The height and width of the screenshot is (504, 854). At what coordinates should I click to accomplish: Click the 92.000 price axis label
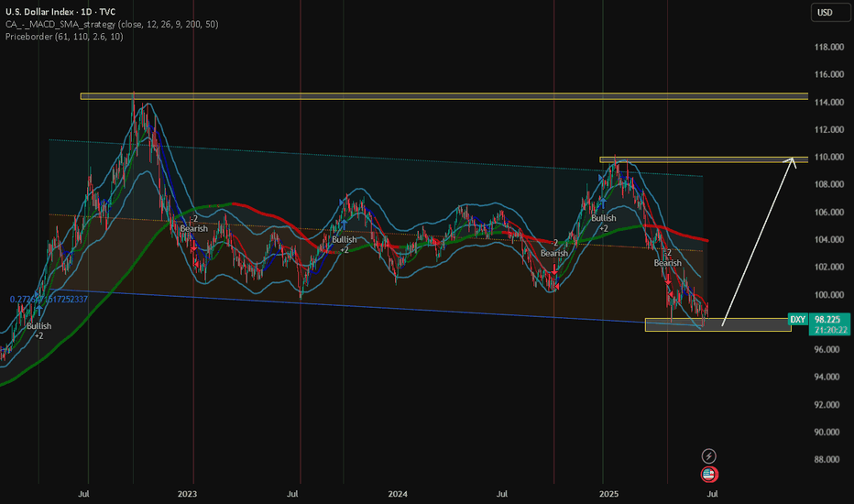[x=827, y=405]
